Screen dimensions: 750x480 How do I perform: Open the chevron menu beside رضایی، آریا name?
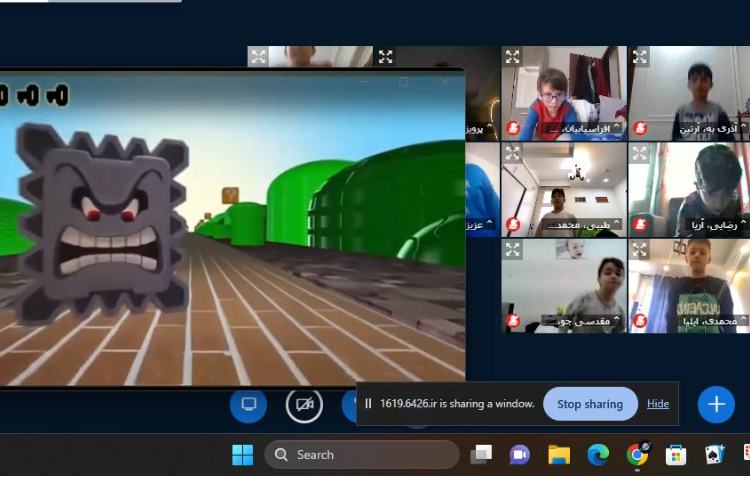[743, 223]
